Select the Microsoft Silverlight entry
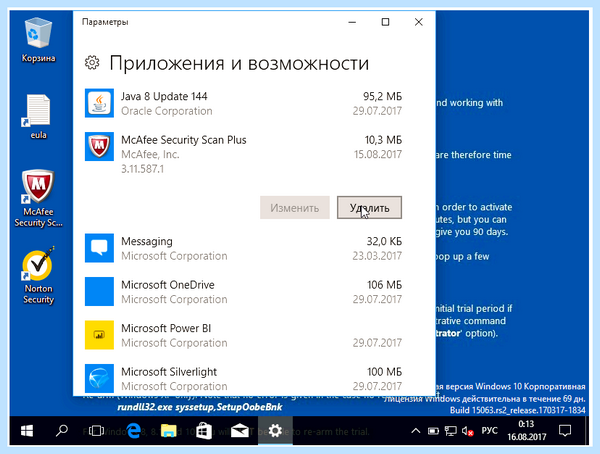 point(243,379)
